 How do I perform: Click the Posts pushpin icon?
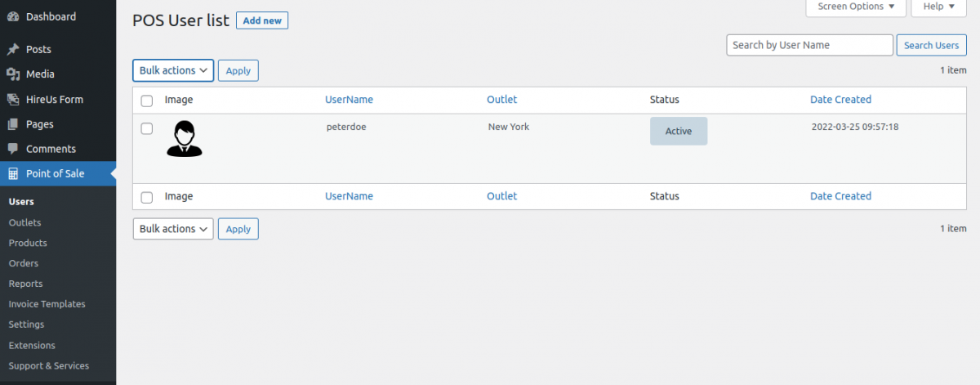[13, 49]
